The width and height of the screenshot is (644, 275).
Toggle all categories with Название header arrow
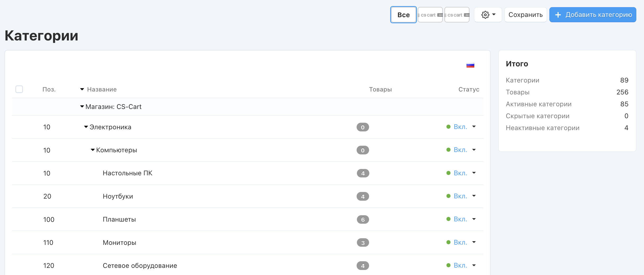(82, 89)
